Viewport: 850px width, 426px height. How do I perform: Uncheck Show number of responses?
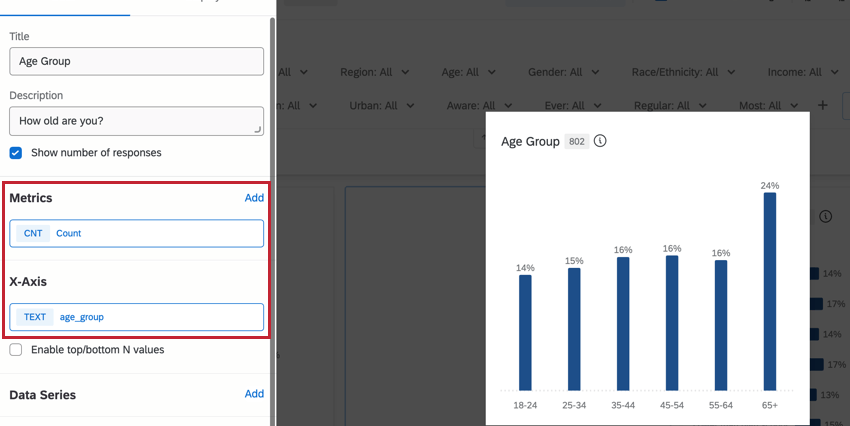coord(16,153)
